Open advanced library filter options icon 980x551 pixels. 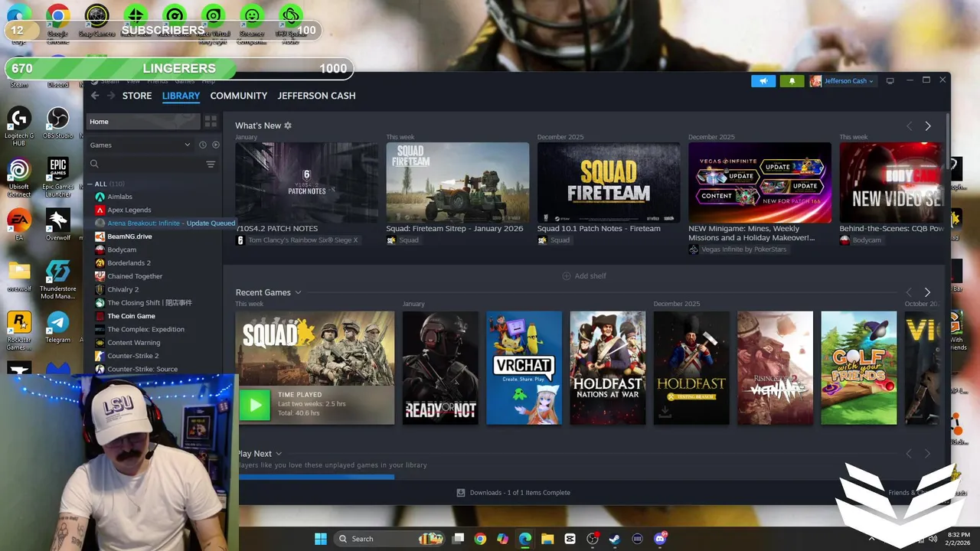211,164
